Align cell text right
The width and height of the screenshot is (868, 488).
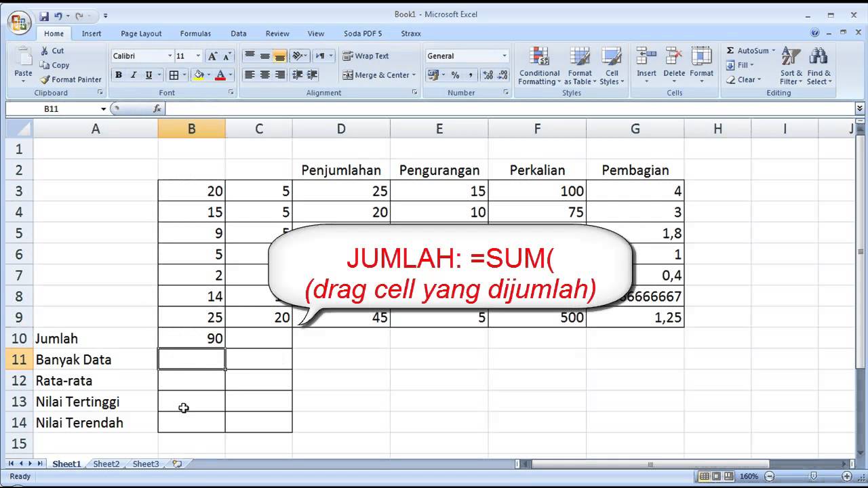279,75
